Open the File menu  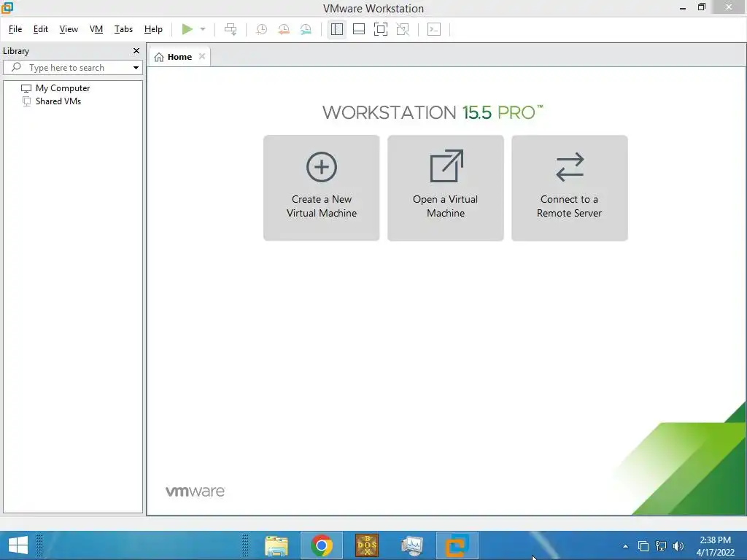tap(15, 29)
